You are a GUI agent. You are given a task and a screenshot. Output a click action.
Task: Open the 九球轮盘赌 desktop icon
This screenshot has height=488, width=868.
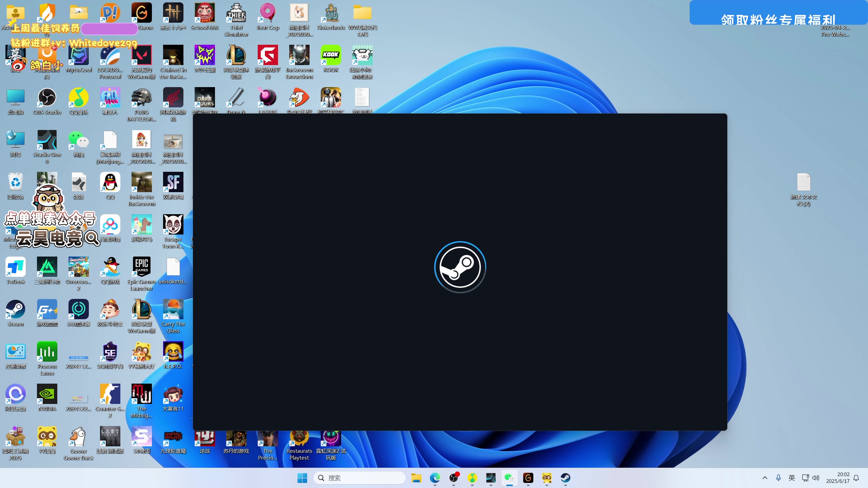pyautogui.click(x=173, y=440)
